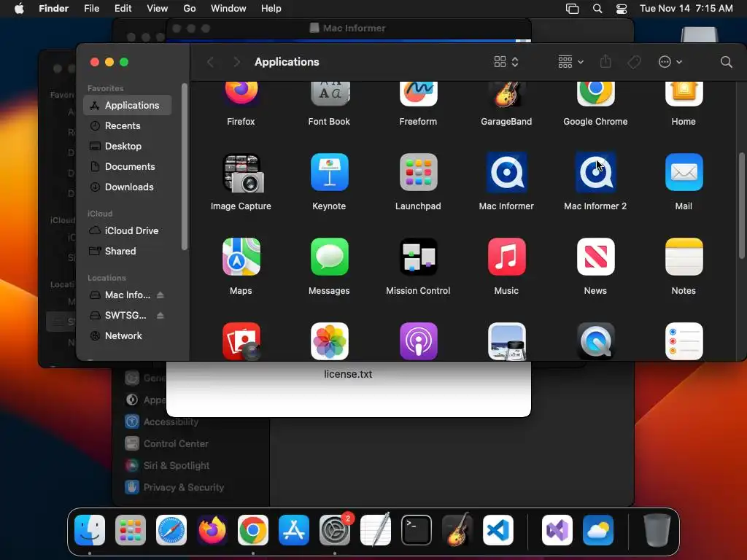
Task: Open the icon view switcher dropdown
Action: tap(506, 62)
